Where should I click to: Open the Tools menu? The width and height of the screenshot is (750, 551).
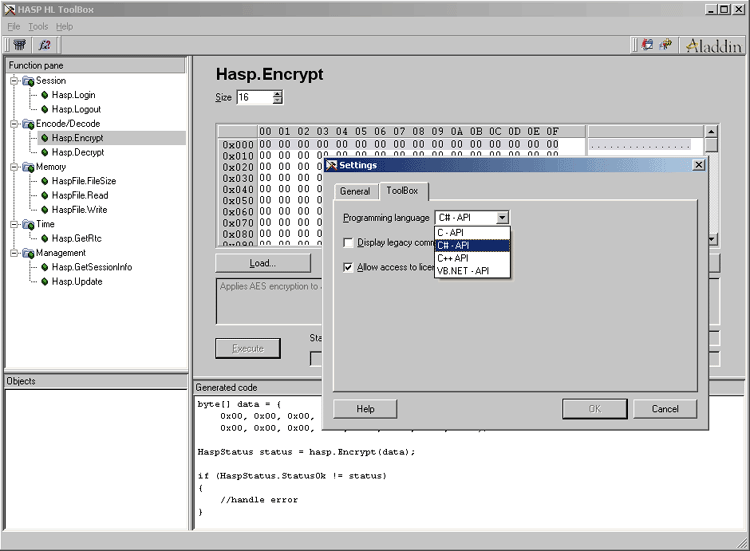(38, 26)
